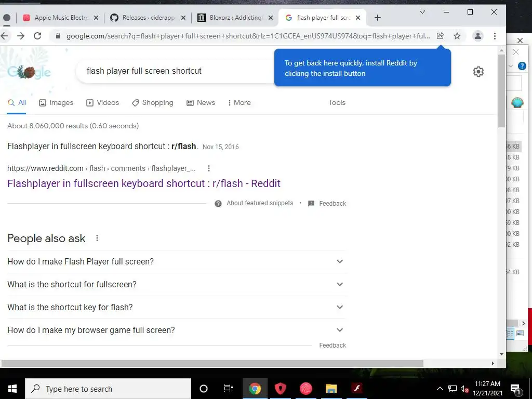Open the Chrome profile avatar icon

(478, 36)
